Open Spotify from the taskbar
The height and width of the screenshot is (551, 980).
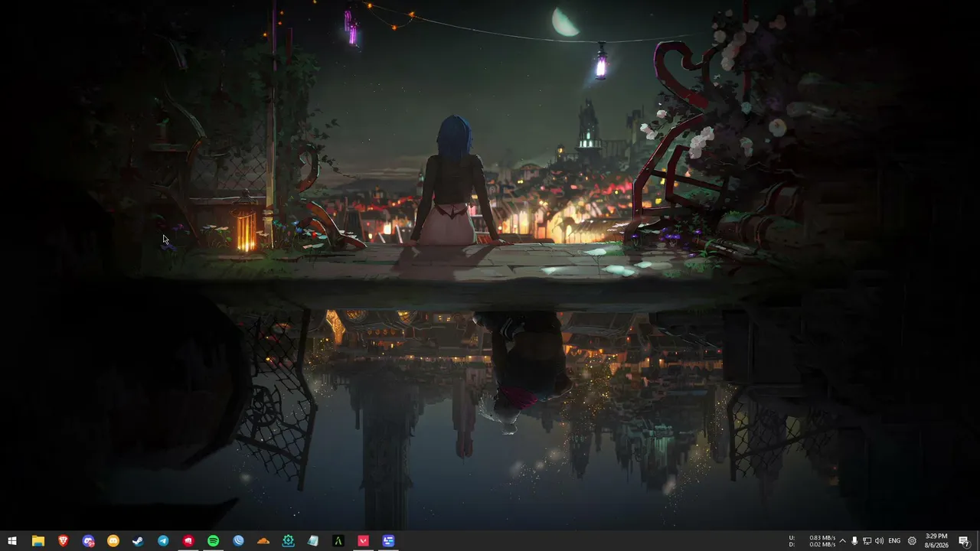pyautogui.click(x=213, y=541)
